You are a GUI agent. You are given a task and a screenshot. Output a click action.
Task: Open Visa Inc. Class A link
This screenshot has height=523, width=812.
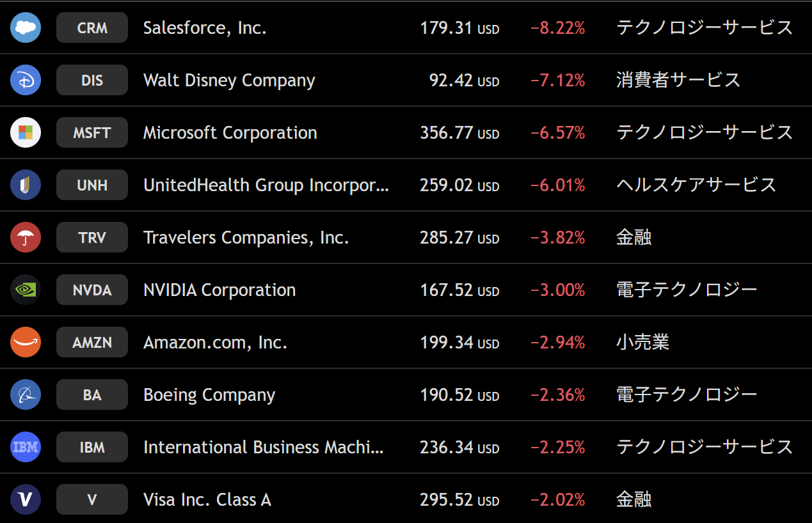point(207,500)
